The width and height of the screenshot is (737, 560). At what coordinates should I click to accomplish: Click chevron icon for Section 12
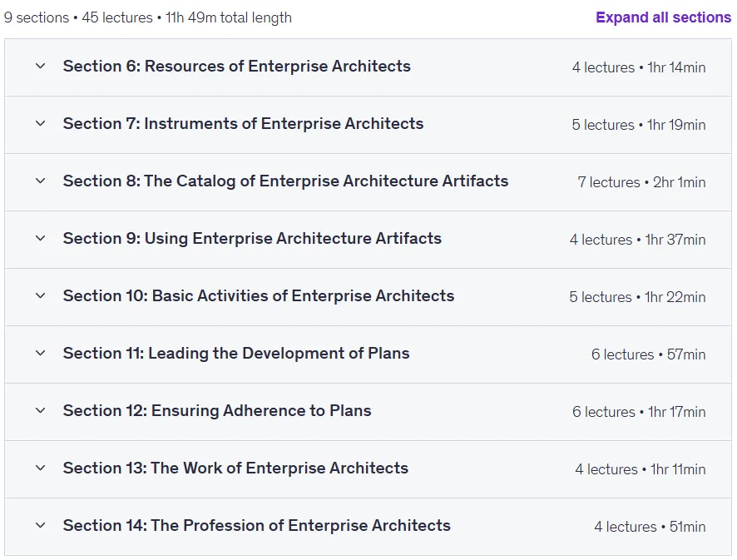coord(41,410)
